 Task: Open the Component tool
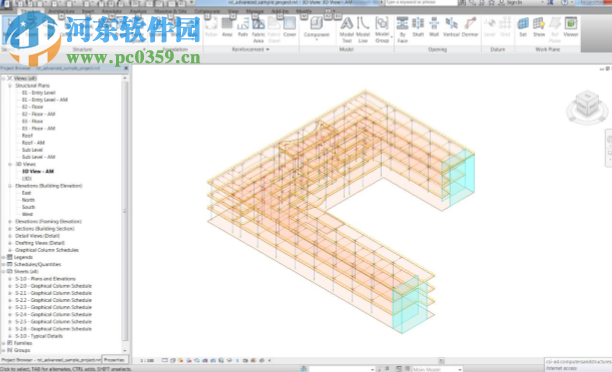tap(317, 28)
